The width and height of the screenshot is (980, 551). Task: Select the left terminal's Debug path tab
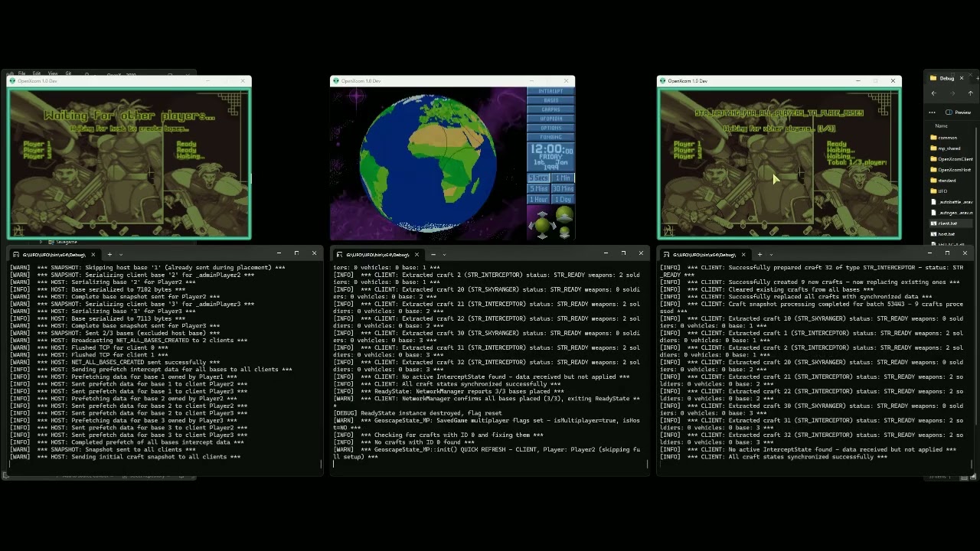pos(54,254)
